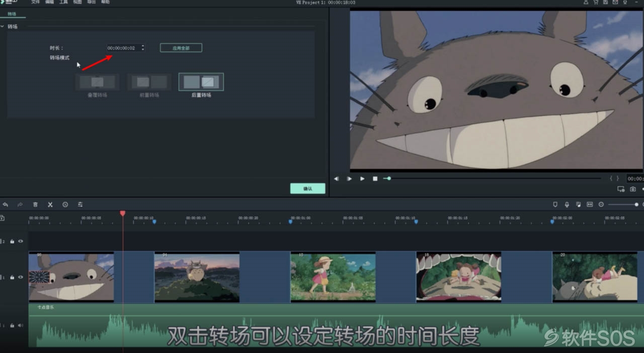Screen dimensions: 644x353
Task: Click the blue marker near 00:00:00:10
Action: point(154,221)
